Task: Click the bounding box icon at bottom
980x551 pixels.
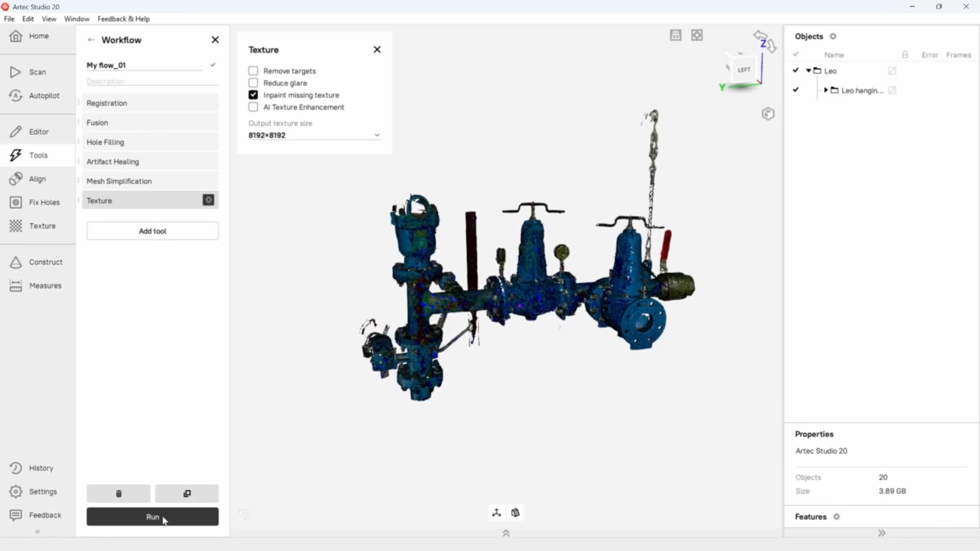Action: [516, 513]
